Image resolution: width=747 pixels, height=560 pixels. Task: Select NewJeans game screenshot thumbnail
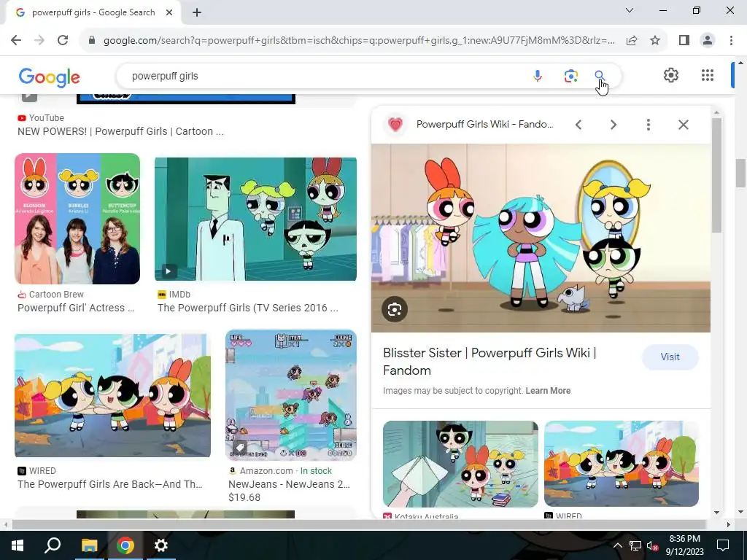point(290,394)
